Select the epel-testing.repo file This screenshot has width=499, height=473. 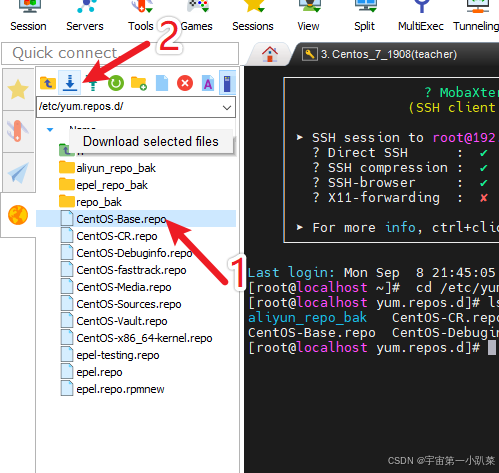pyautogui.click(x=118, y=355)
